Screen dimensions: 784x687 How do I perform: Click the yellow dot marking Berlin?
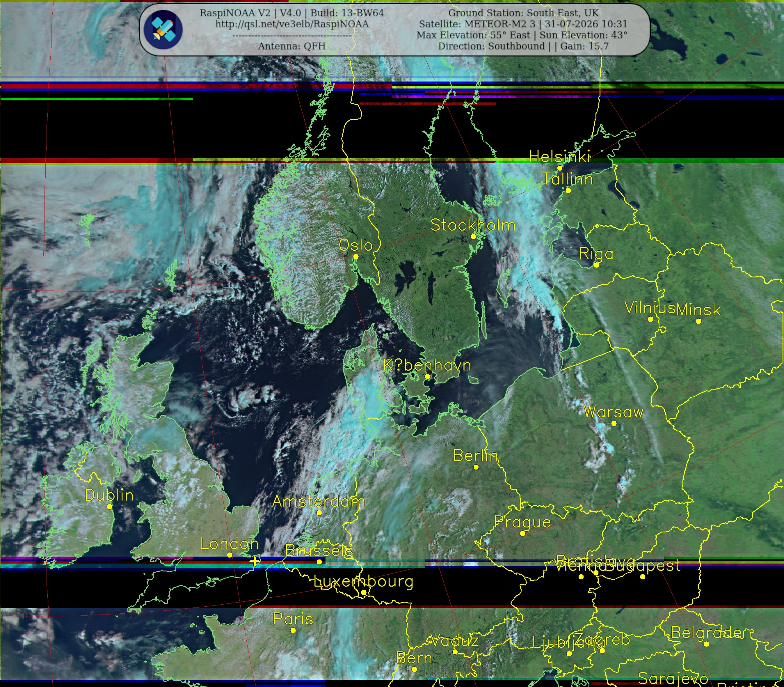[x=476, y=467]
